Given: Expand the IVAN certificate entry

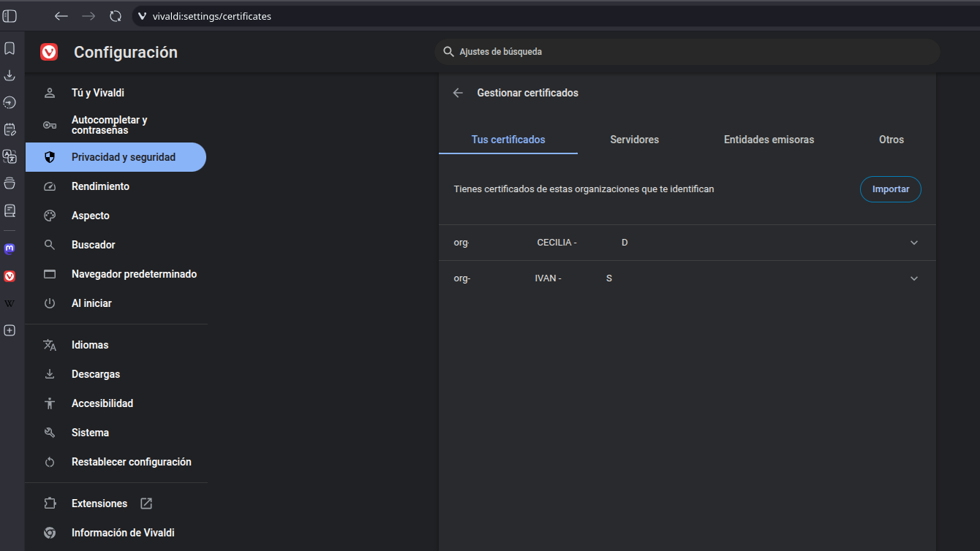Looking at the screenshot, I should 913,278.
